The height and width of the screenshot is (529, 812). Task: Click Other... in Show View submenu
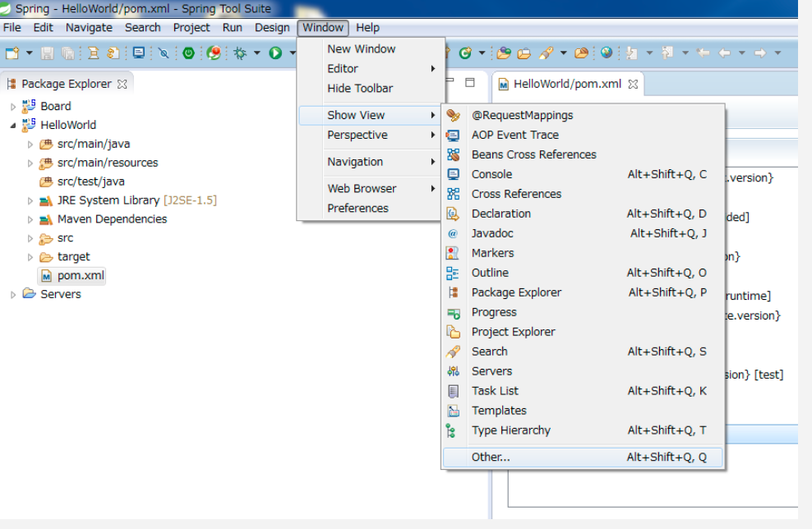tap(583, 457)
